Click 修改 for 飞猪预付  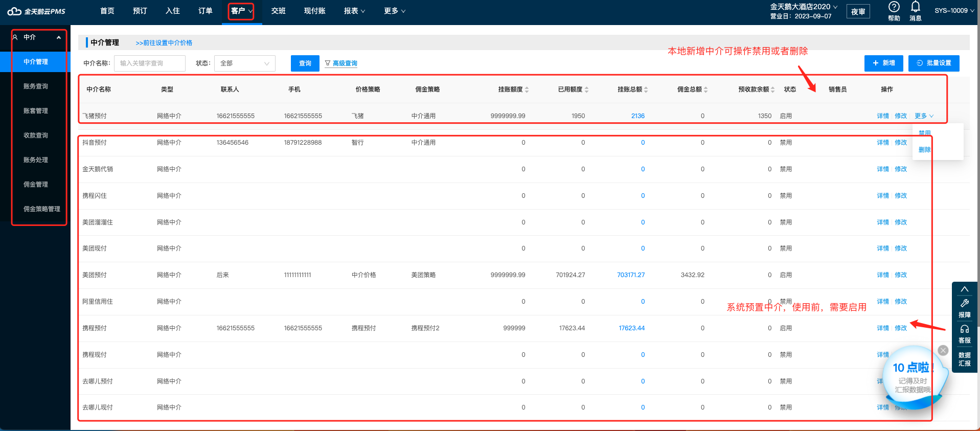901,116
